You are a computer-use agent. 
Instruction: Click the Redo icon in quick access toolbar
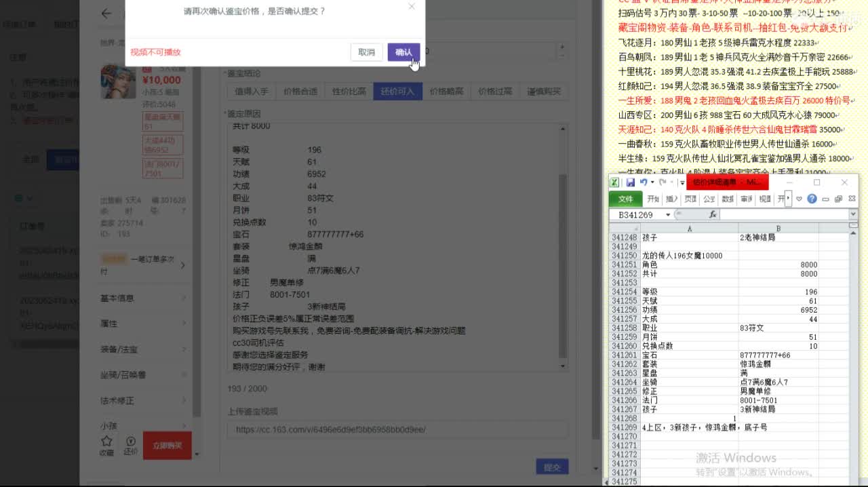tap(663, 182)
